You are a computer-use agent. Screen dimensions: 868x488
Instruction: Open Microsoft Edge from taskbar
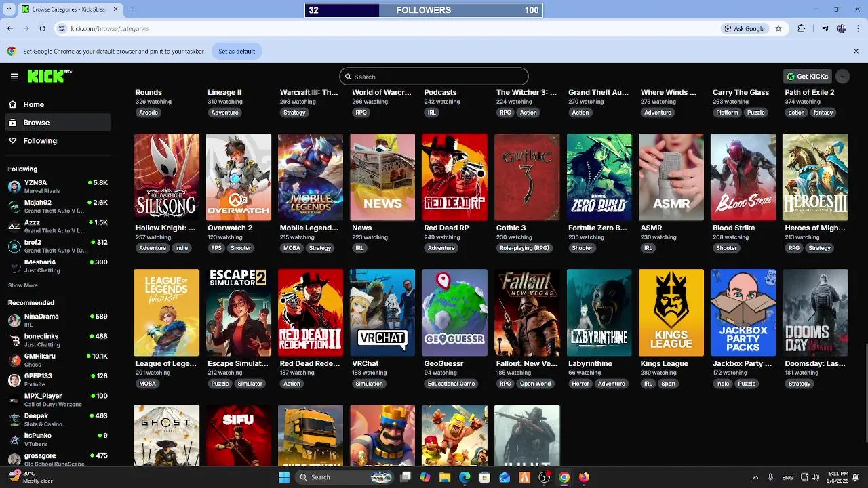pyautogui.click(x=465, y=477)
